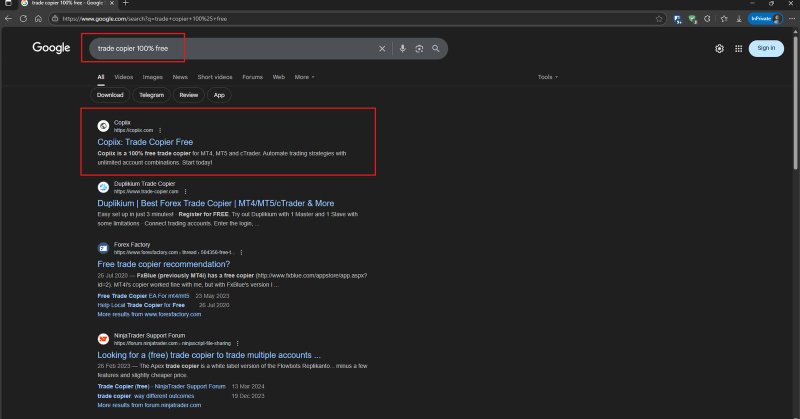
Task: Add page to favorites star icon
Action: coord(659,19)
